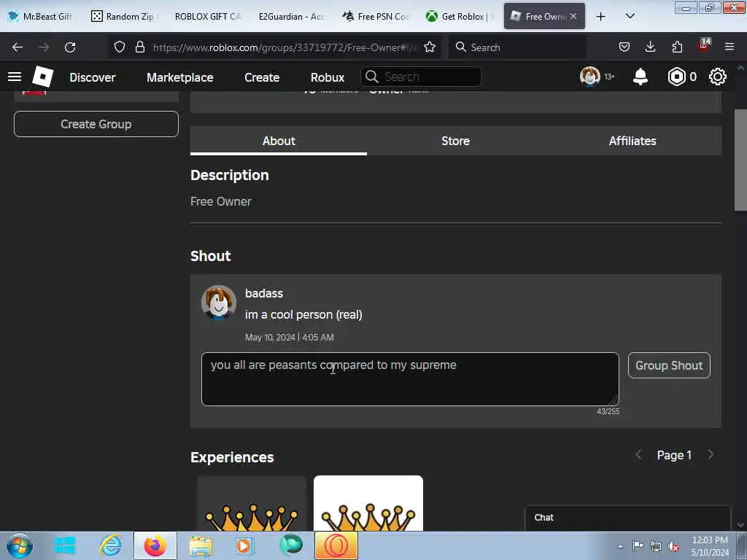Open File Explorer folder on taskbar
The image size is (747, 560).
coord(201,546)
